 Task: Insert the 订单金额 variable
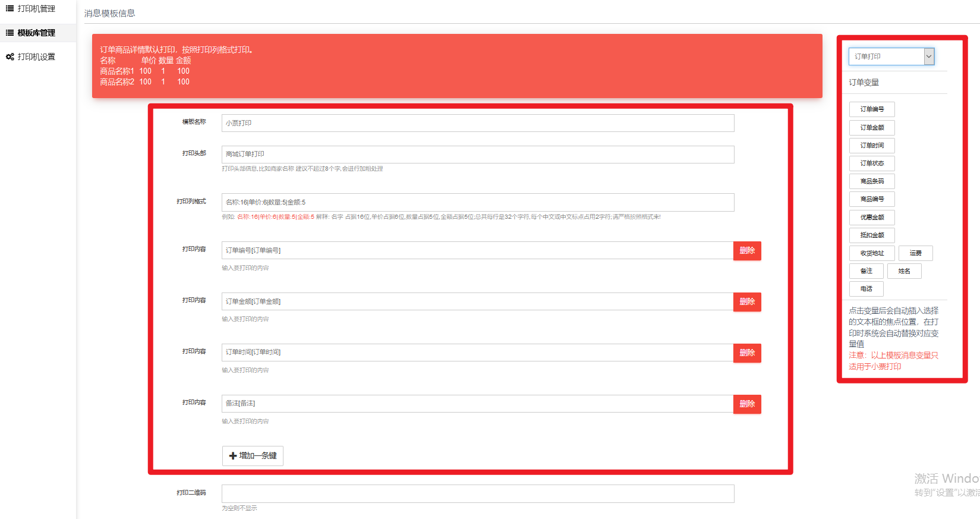point(872,127)
